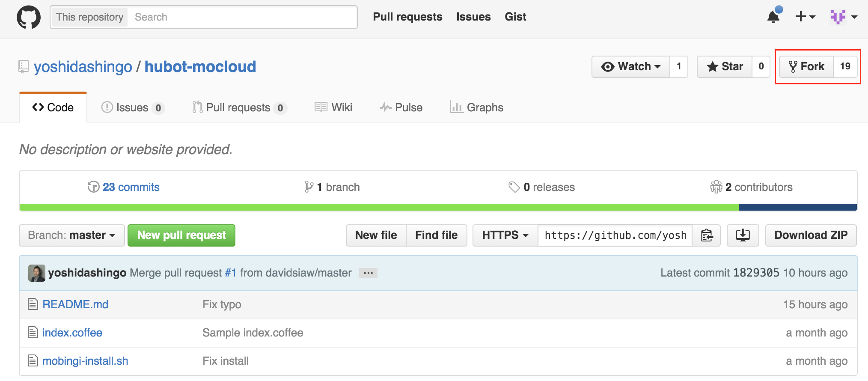Open latest commit 1829305
Image resolution: width=868 pixels, height=381 pixels.
(756, 273)
